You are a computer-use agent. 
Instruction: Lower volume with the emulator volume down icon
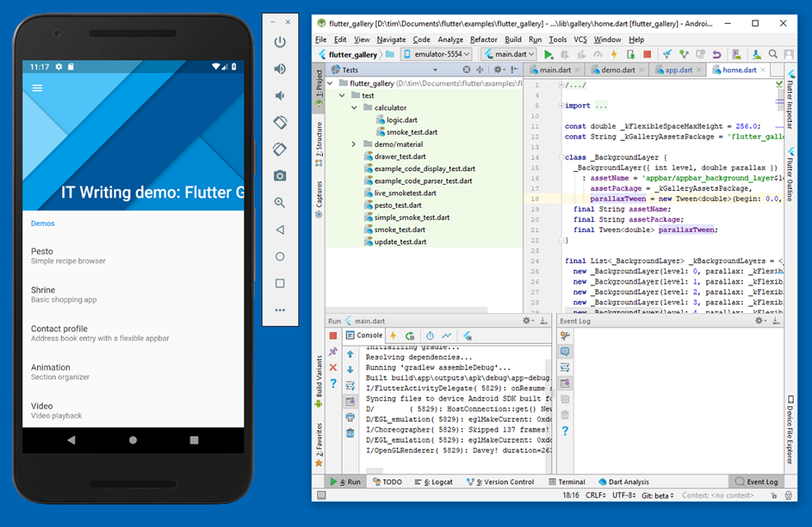click(280, 96)
